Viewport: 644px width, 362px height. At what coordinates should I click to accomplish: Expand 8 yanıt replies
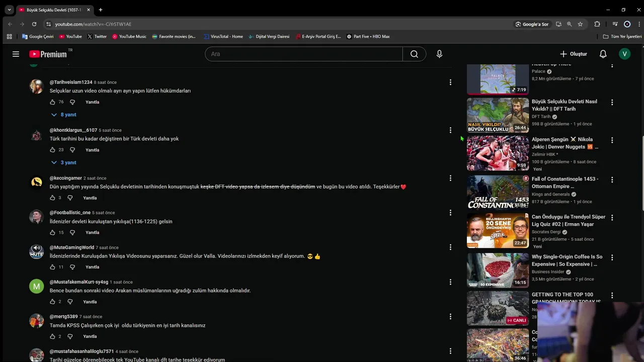[64, 115]
